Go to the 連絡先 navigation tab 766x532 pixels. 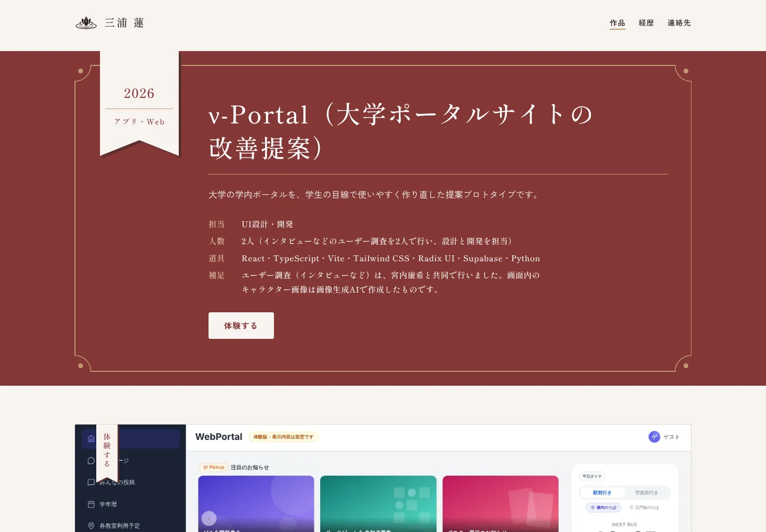[679, 23]
